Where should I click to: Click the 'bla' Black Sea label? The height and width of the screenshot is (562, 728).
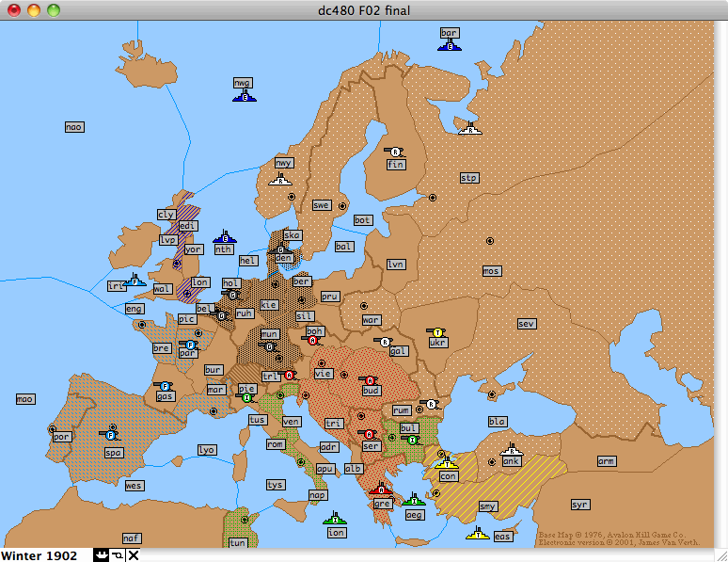click(x=498, y=422)
